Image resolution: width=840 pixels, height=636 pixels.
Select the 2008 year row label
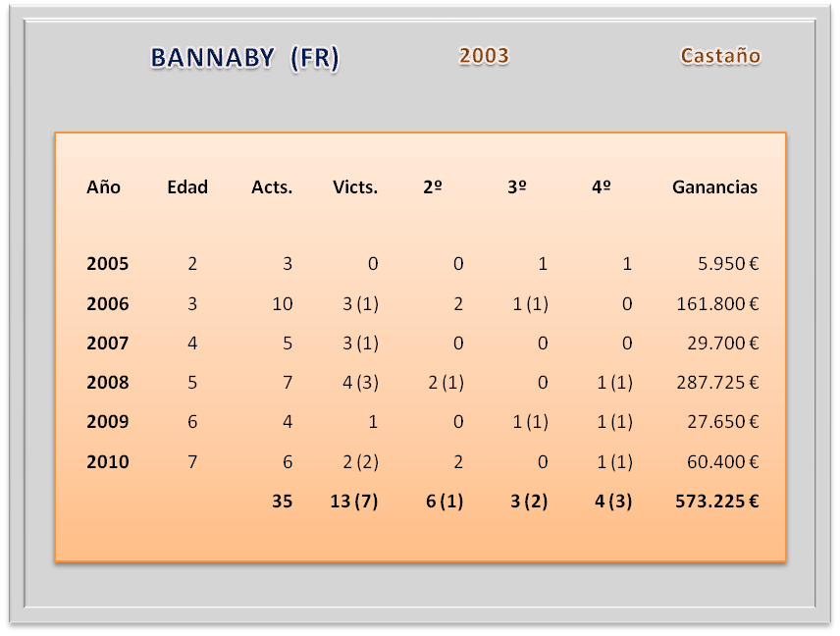(x=107, y=383)
